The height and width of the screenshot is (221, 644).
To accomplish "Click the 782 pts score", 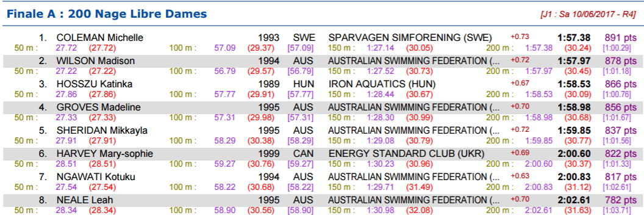I will coord(621,200).
